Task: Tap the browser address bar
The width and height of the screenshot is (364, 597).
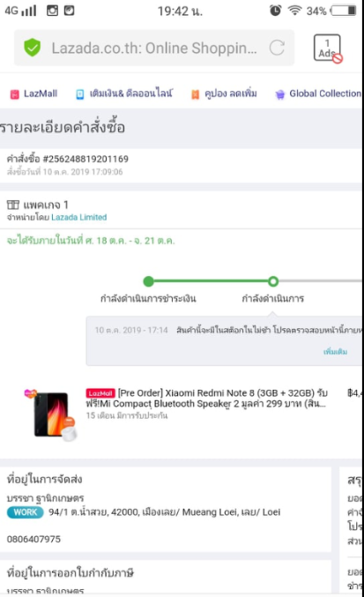Action: tap(154, 48)
